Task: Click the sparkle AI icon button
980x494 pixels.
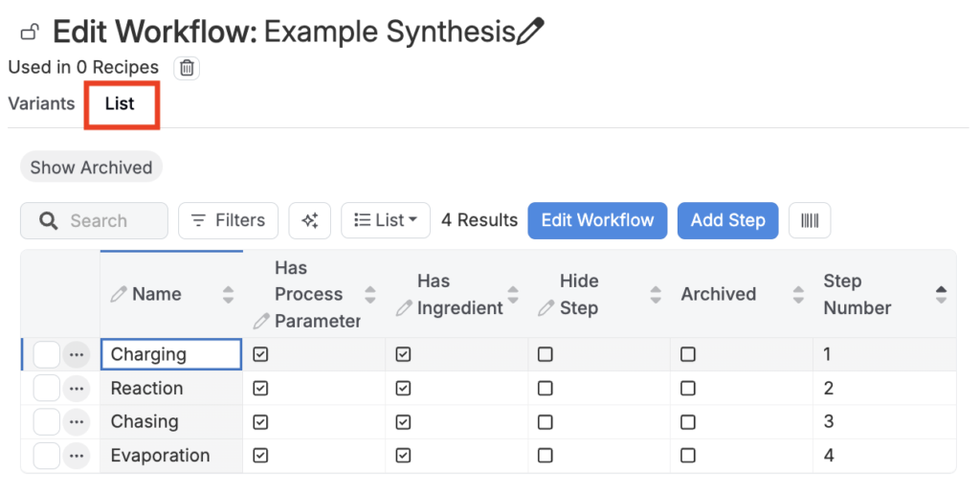Action: click(x=309, y=220)
